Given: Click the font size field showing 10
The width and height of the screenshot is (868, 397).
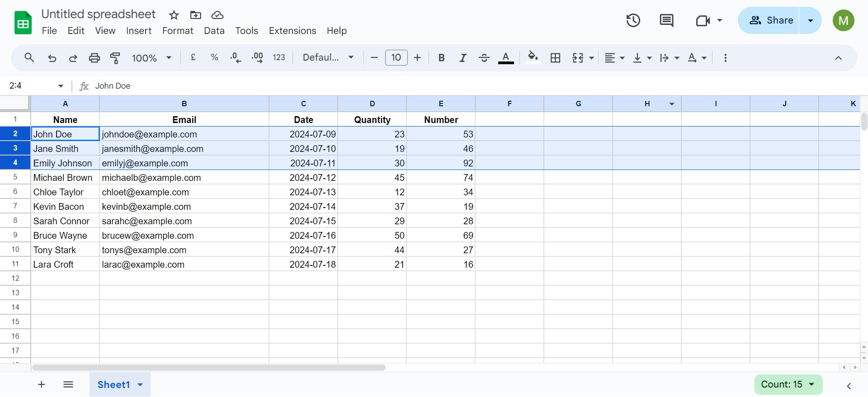Looking at the screenshot, I should tap(396, 57).
